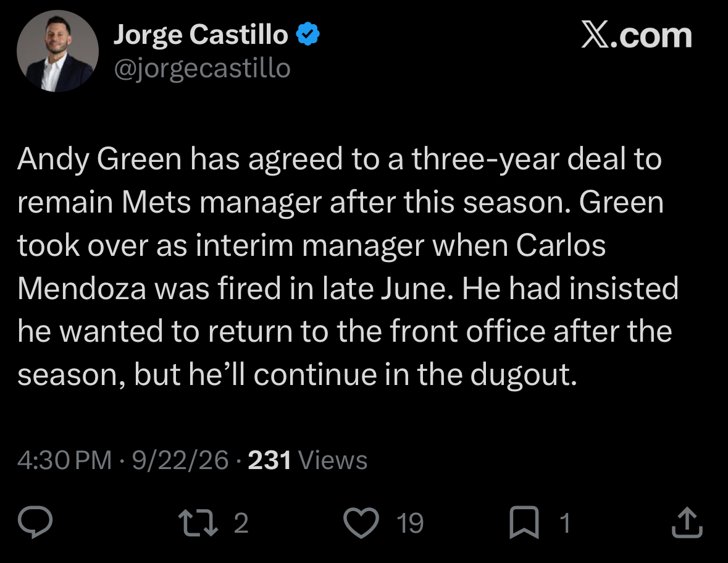This screenshot has width=728, height=563.
Task: Click the reply speech bubble icon
Action: [x=35, y=522]
